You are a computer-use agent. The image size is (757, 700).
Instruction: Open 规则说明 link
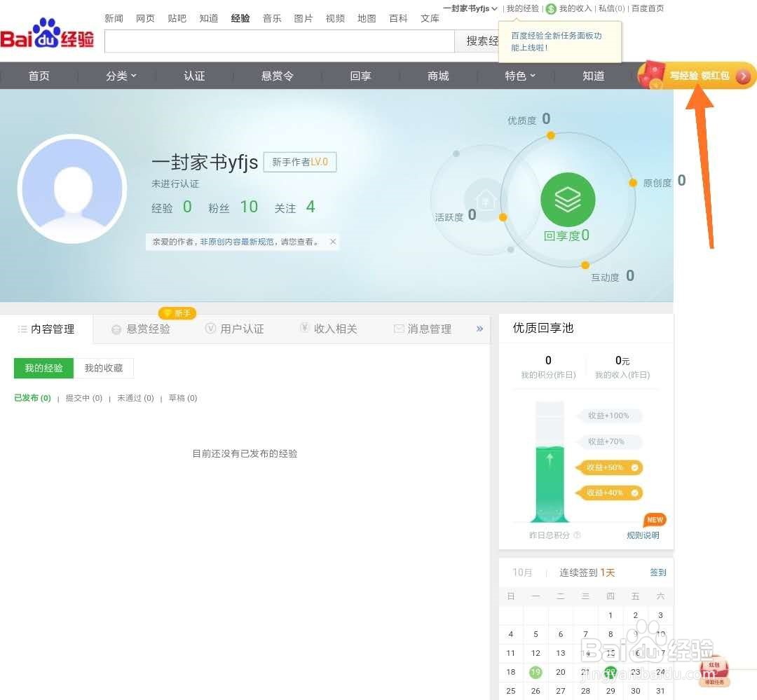[x=643, y=535]
